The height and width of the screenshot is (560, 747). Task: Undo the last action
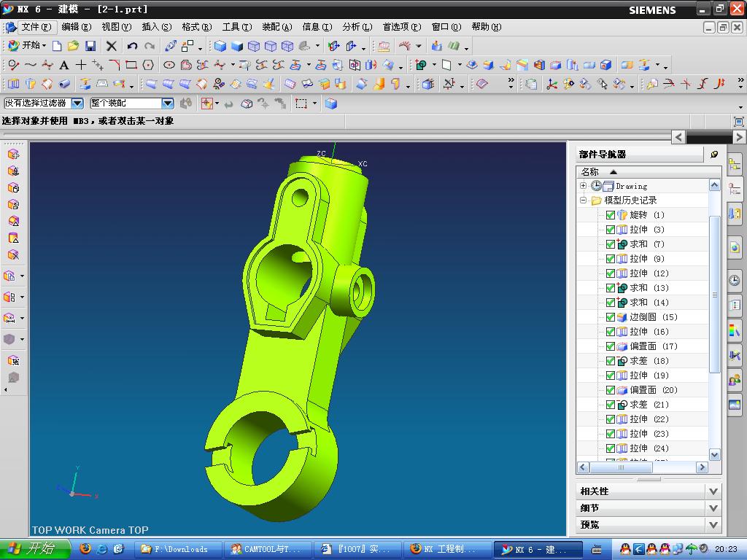tap(132, 46)
